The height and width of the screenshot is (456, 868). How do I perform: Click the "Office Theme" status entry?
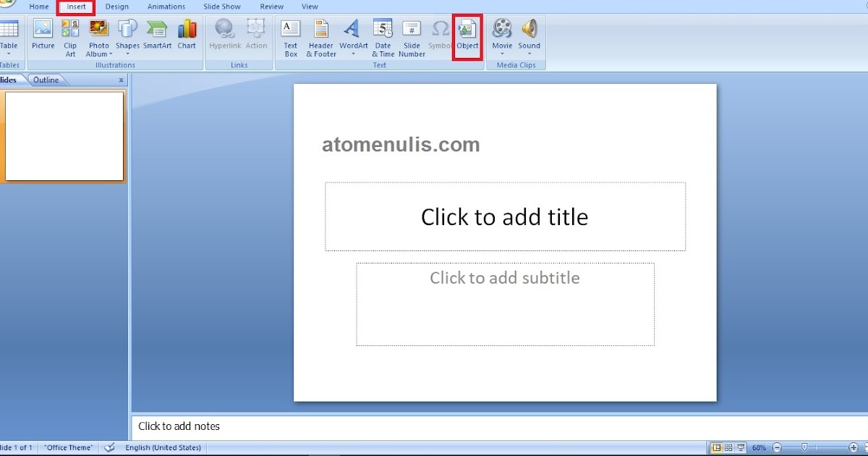coord(69,447)
